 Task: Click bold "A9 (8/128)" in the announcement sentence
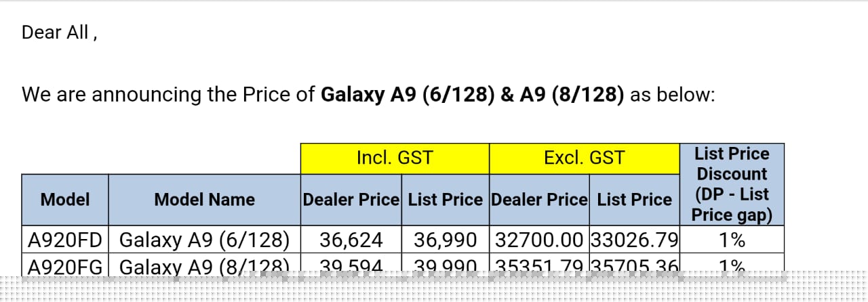click(x=572, y=95)
